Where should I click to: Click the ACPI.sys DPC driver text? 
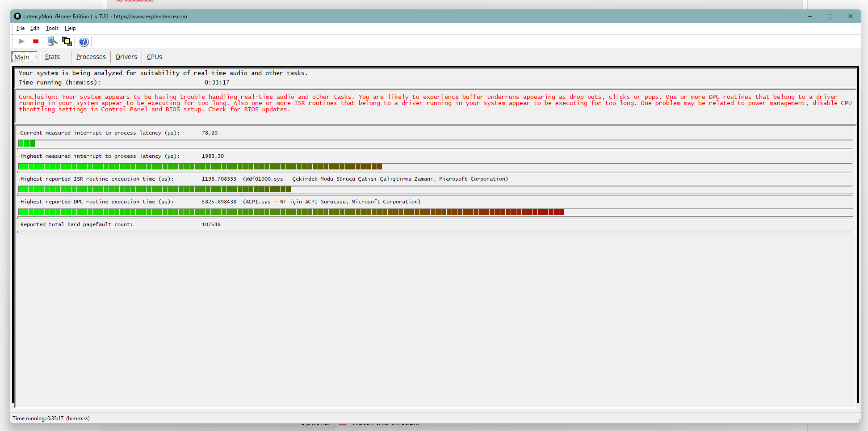pos(331,202)
